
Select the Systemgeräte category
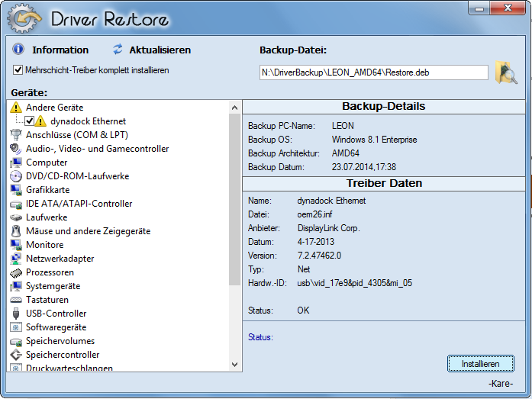point(53,286)
